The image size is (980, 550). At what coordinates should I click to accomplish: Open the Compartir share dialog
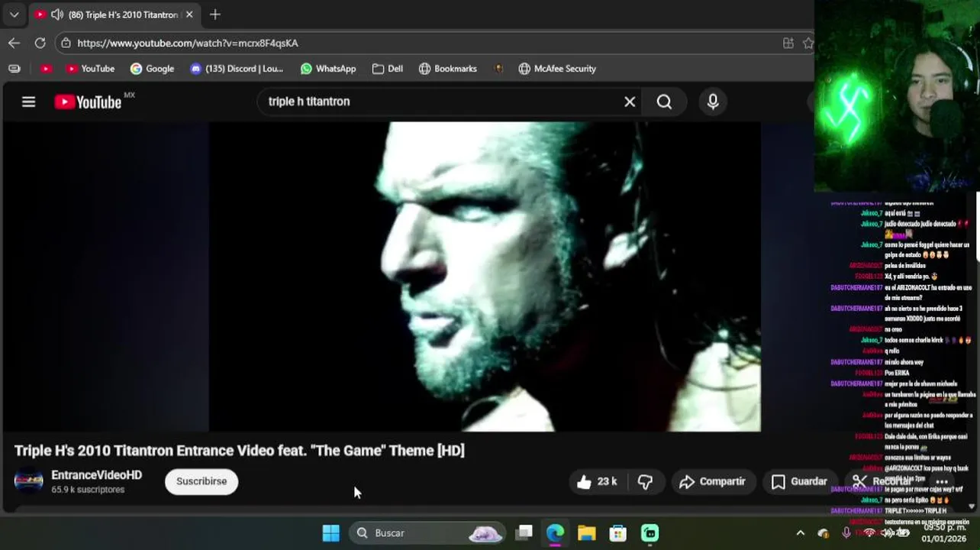click(713, 481)
